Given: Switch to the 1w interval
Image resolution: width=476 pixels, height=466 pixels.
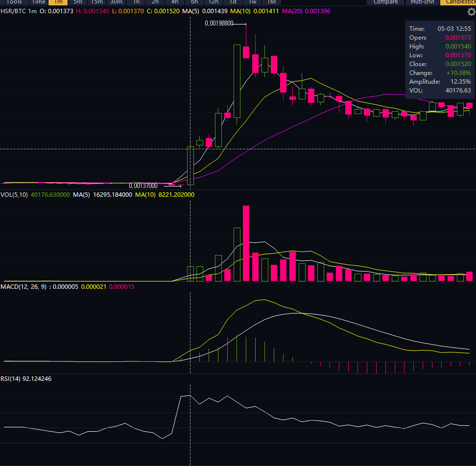Looking at the screenshot, I should [x=252, y=2].
